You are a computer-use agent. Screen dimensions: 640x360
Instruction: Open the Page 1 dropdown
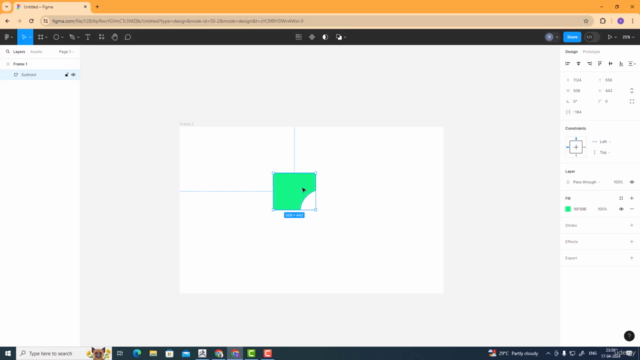pyautogui.click(x=66, y=52)
